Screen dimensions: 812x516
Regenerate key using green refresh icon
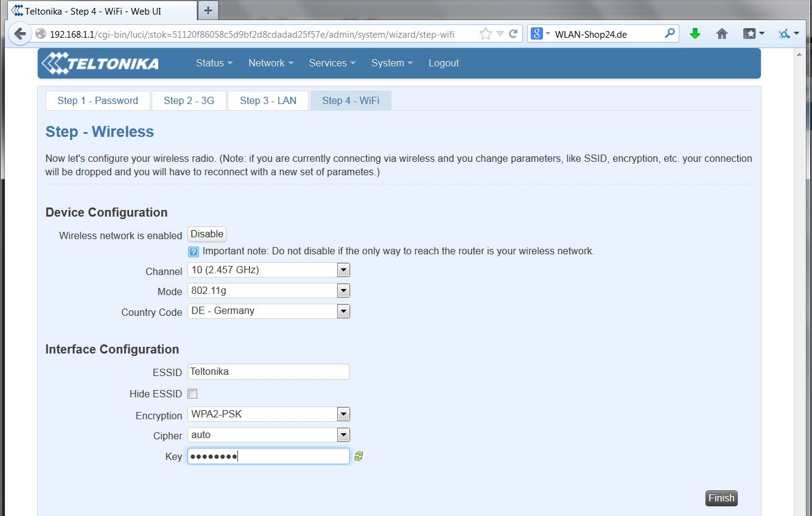[x=359, y=456]
